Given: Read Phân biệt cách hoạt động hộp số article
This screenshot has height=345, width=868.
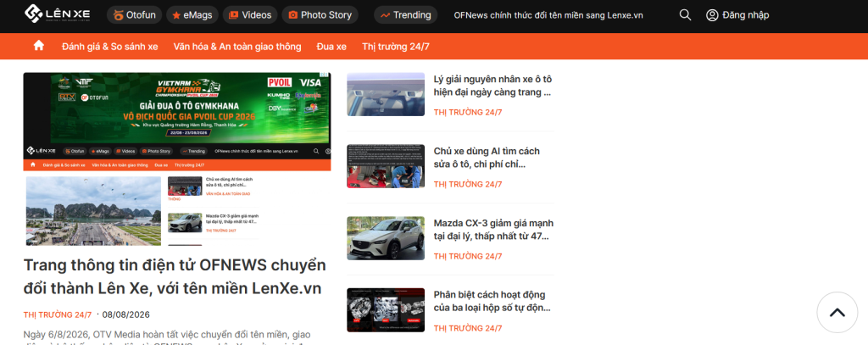Looking at the screenshot, I should (x=492, y=301).
